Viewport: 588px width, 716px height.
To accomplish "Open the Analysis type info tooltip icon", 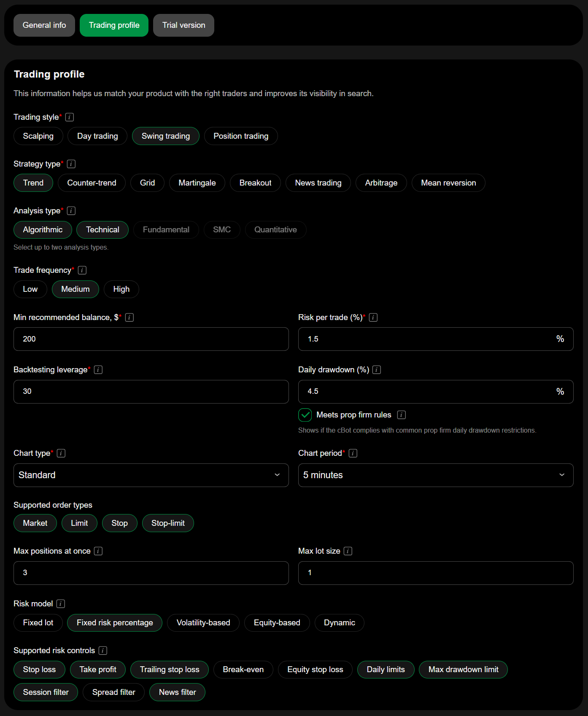I will [x=71, y=211].
